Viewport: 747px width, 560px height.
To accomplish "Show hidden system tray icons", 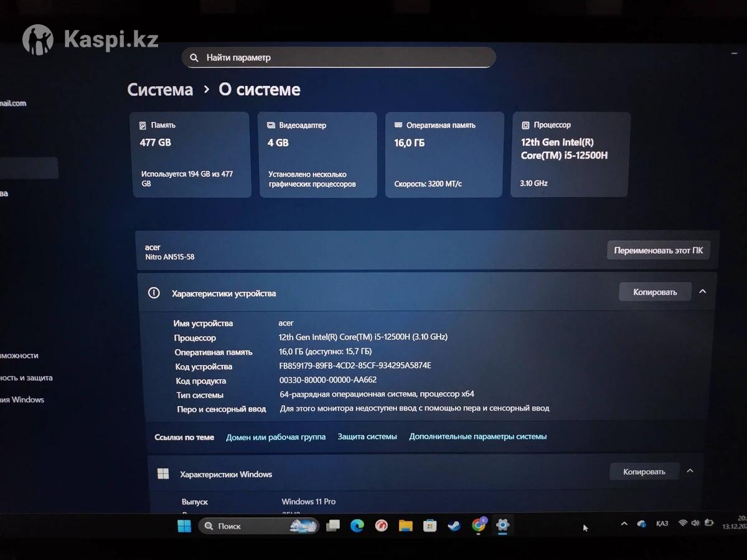I will 624,524.
